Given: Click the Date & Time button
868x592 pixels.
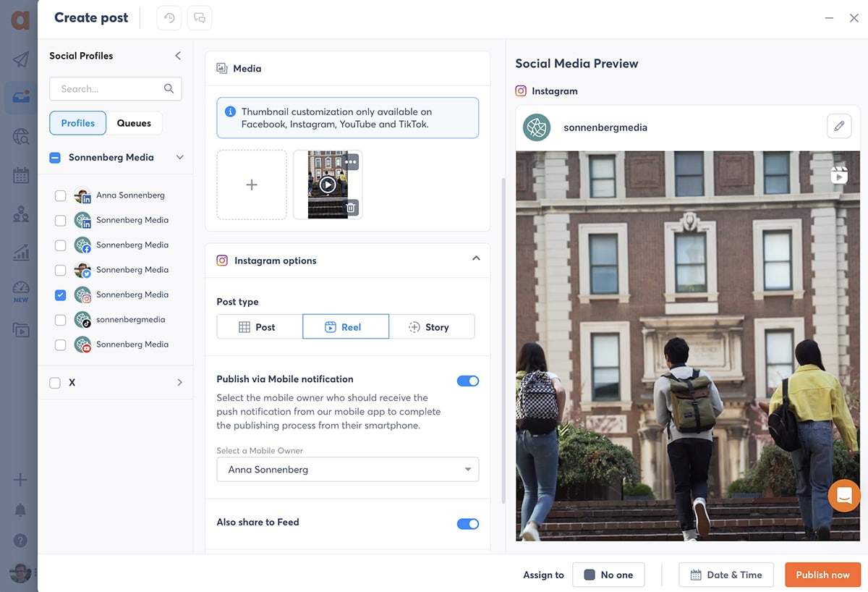Looking at the screenshot, I should click(x=726, y=575).
